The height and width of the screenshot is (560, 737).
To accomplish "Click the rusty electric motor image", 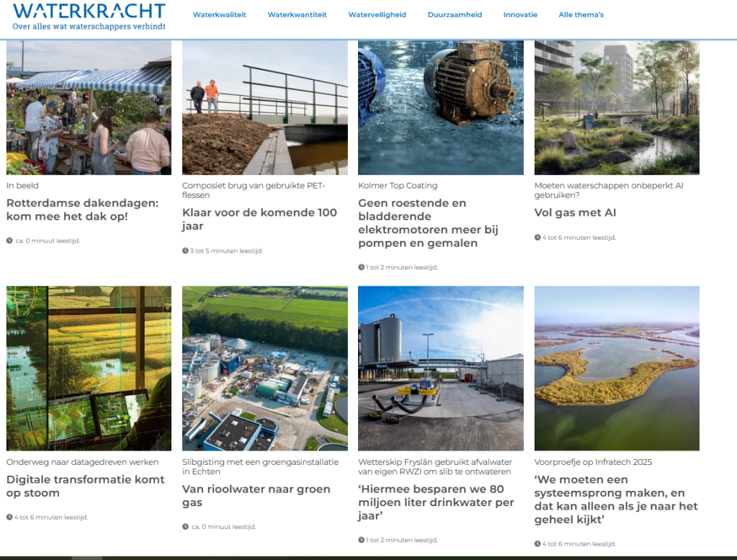I will point(440,108).
